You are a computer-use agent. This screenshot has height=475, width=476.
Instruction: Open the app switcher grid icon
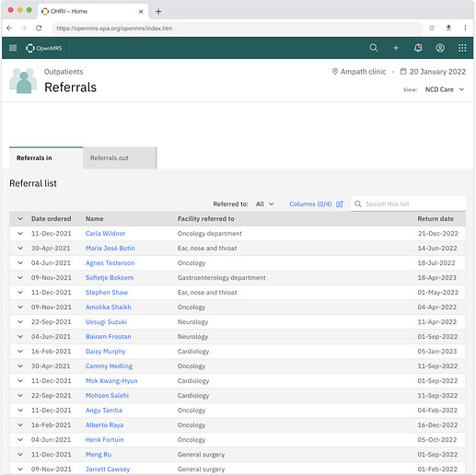[462, 48]
